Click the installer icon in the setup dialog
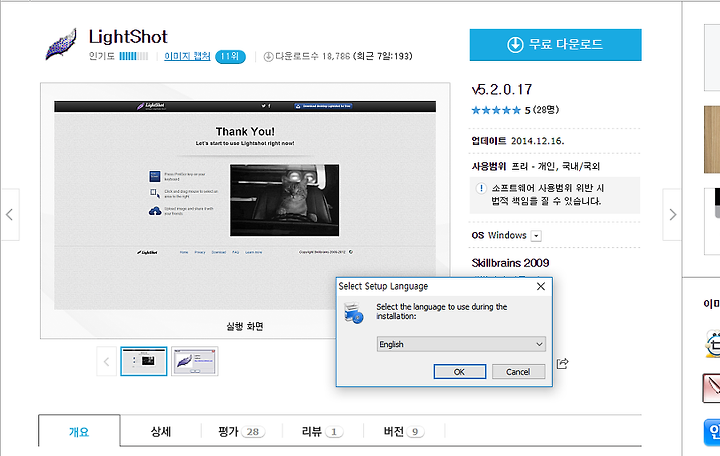Image resolution: width=720 pixels, height=456 pixels. pyautogui.click(x=354, y=313)
